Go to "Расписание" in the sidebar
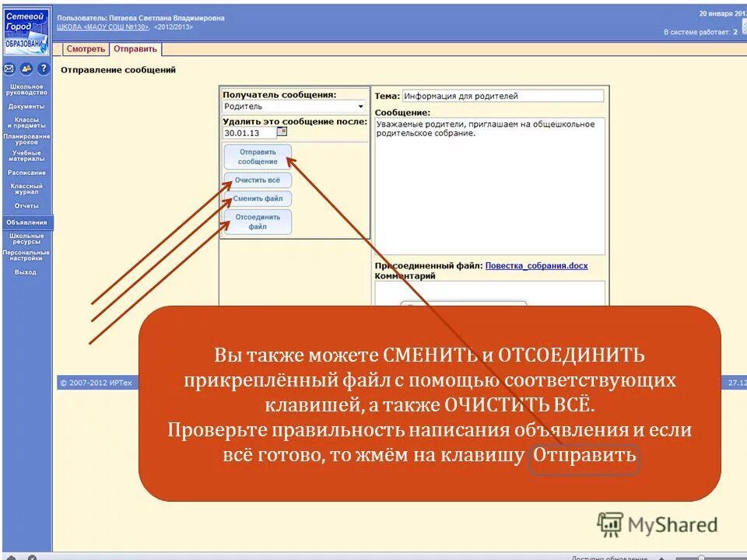Viewport: 747px width, 560px height. [27, 173]
